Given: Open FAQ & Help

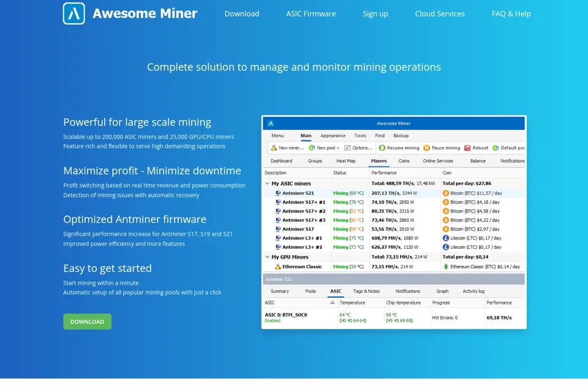Looking at the screenshot, I should coord(511,14).
